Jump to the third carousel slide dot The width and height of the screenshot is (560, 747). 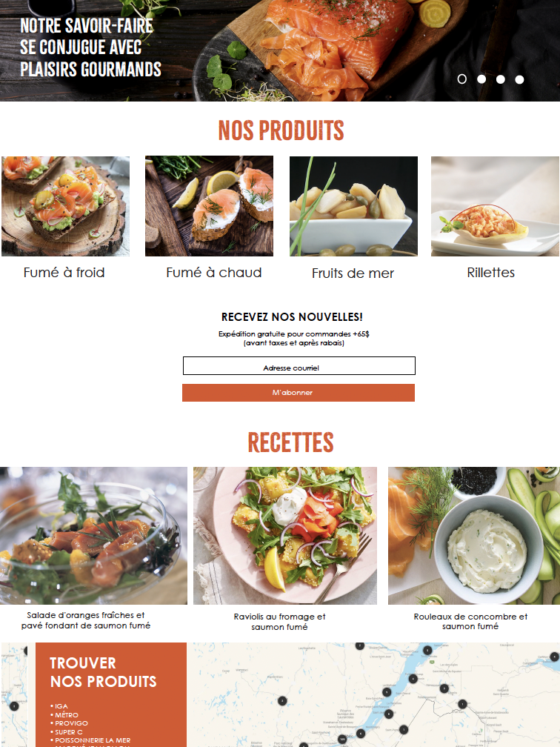(x=501, y=79)
